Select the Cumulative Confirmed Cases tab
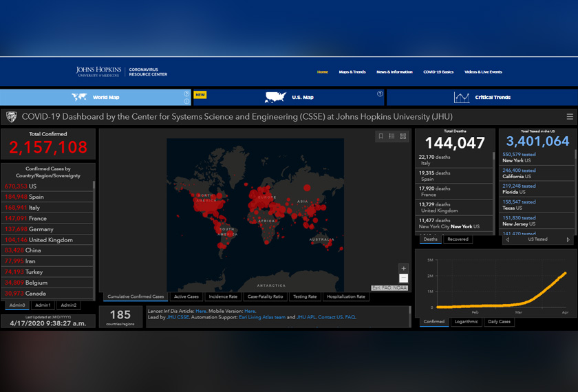Screen dimensions: 578x392 click(136, 296)
